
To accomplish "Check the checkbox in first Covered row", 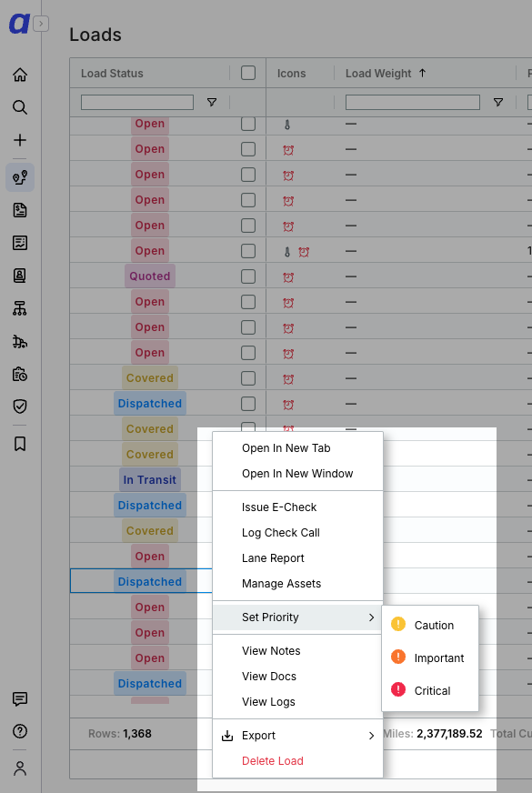I will pos(248,378).
